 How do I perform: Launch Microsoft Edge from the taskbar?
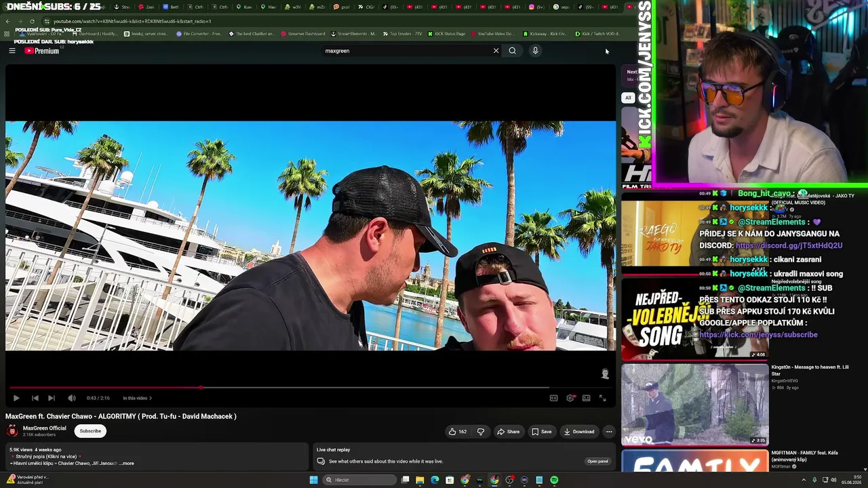tap(435, 480)
